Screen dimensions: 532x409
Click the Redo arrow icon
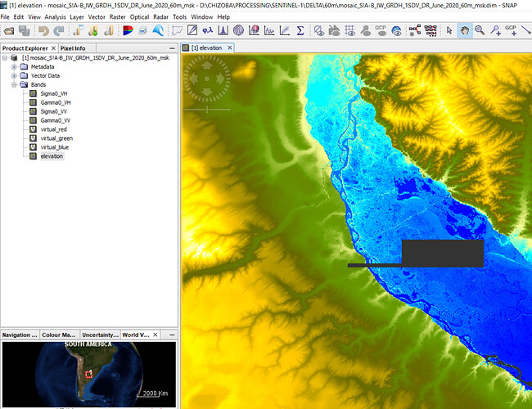click(59, 31)
